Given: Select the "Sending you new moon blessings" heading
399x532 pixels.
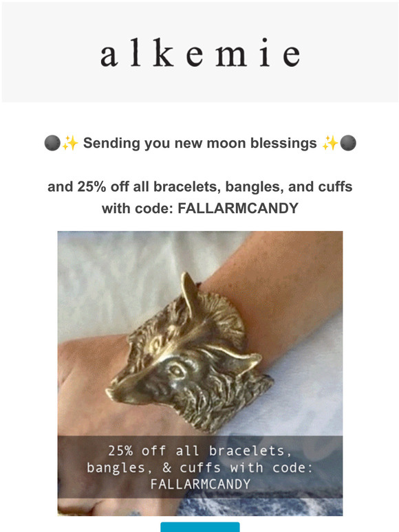Looking at the screenshot, I should click(200, 143).
